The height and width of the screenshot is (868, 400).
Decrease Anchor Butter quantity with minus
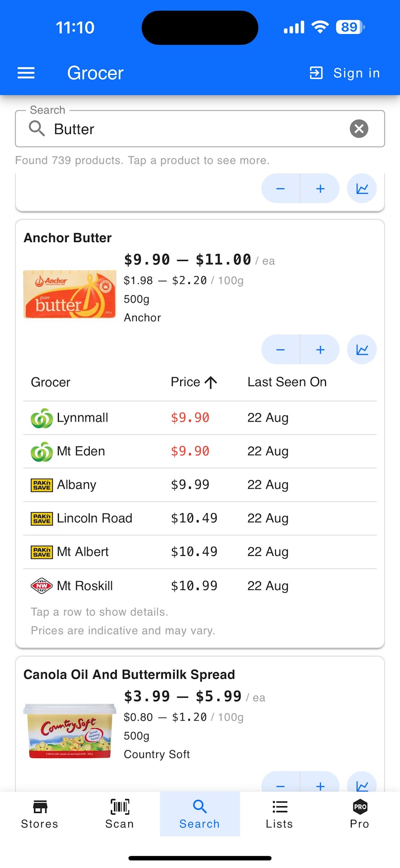[280, 350]
